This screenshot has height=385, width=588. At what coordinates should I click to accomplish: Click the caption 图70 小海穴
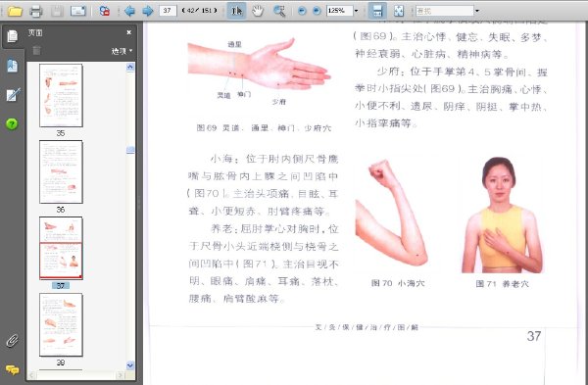tap(398, 283)
